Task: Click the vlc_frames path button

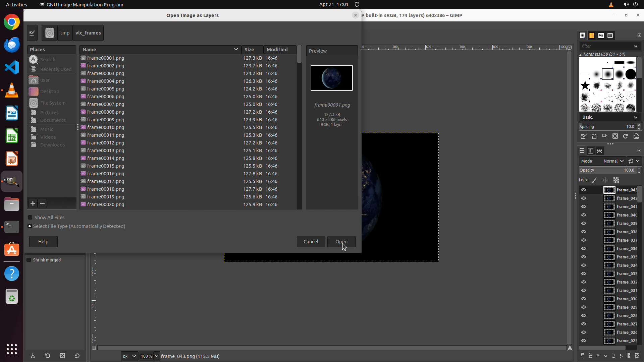Action: tap(88, 33)
